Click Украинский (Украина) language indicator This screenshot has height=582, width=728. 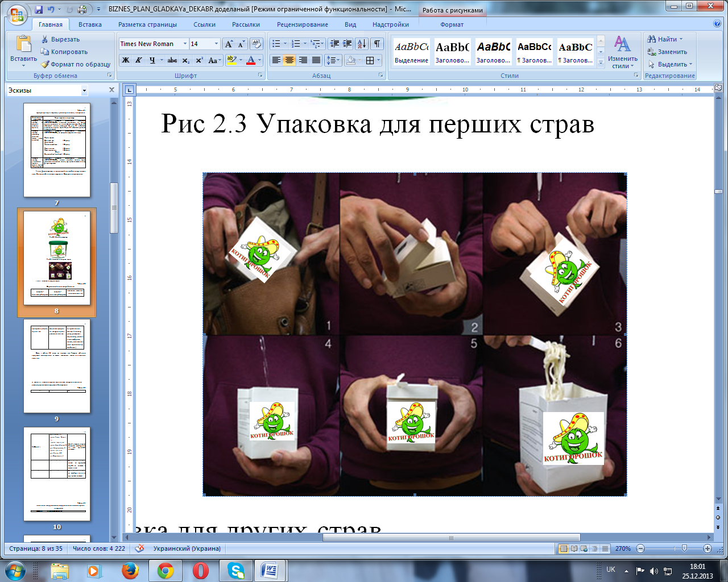point(187,548)
